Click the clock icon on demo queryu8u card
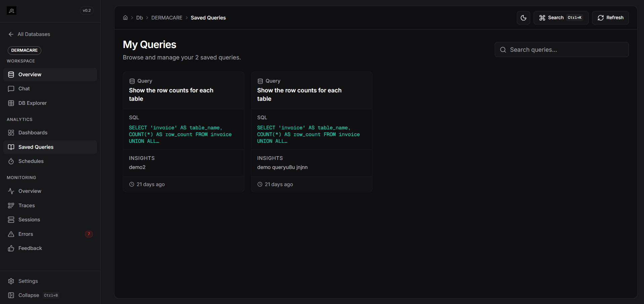Screen dimensions: 644x304 [260, 184]
